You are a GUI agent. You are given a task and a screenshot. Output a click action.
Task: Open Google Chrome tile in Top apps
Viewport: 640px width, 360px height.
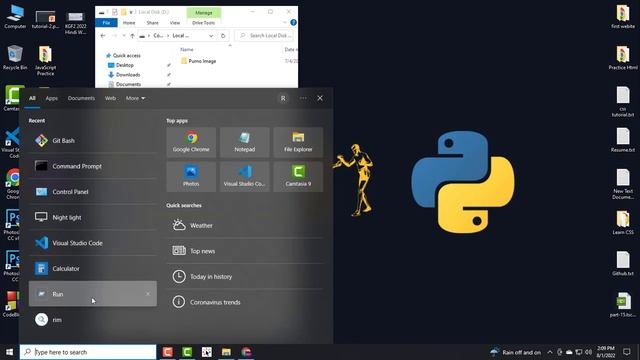(191, 142)
